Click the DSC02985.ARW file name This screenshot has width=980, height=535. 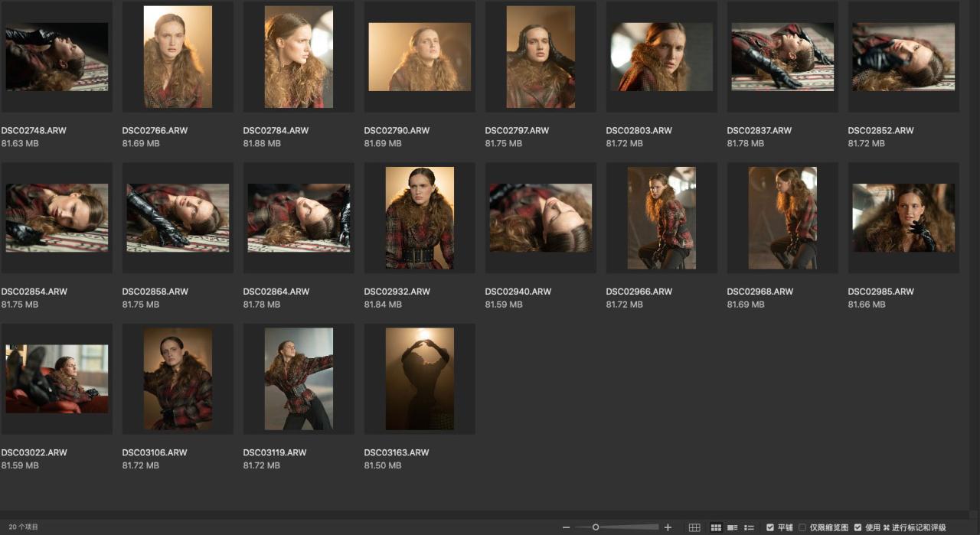[x=880, y=292]
